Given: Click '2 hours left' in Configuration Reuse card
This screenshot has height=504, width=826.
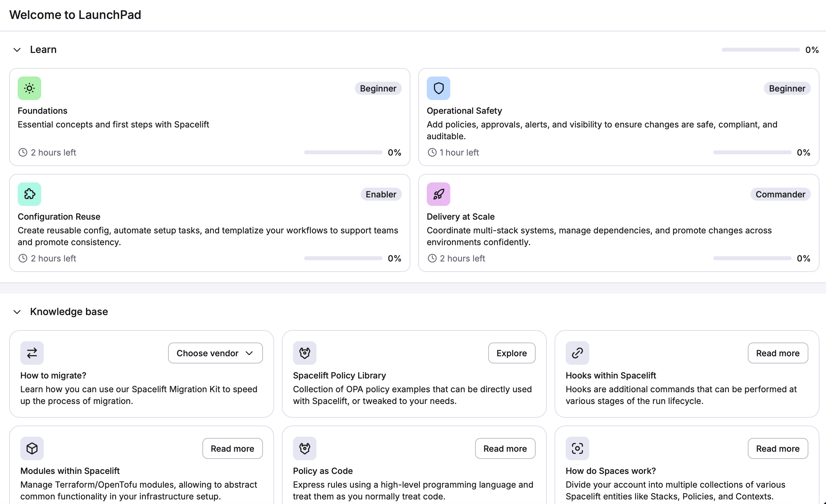Looking at the screenshot, I should tap(54, 258).
